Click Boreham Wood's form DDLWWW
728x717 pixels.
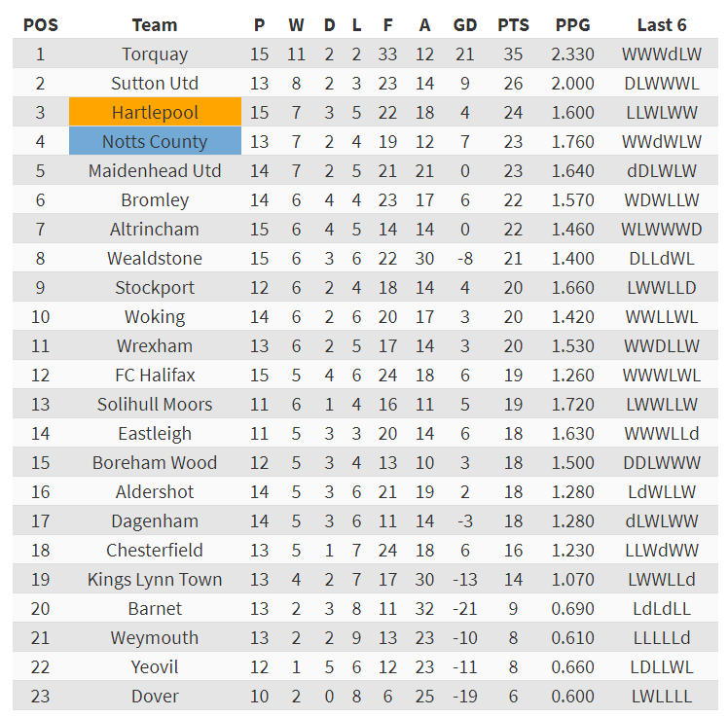(662, 463)
